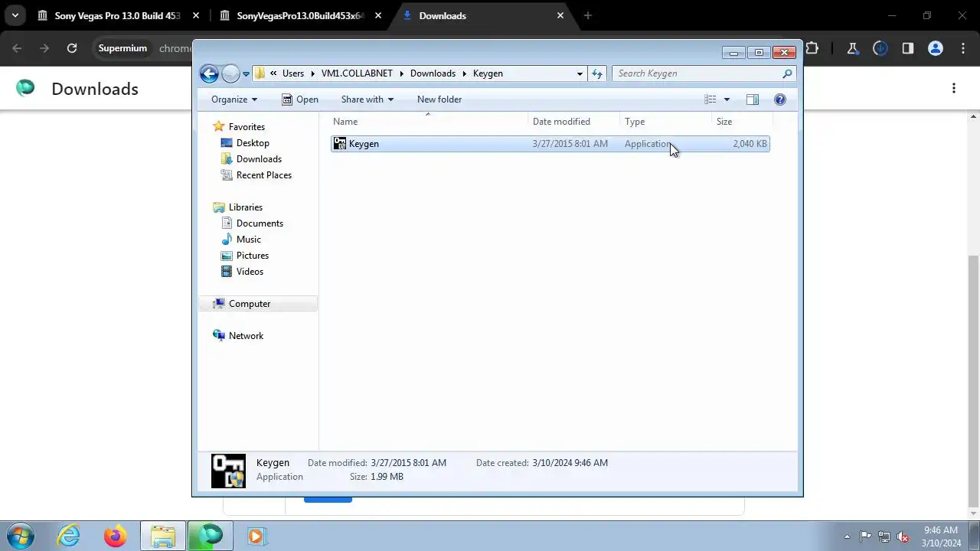Switch to Sony Vegas Pro 13.0 Build 453 tab
This screenshot has width=980, height=551.
[x=119, y=15]
